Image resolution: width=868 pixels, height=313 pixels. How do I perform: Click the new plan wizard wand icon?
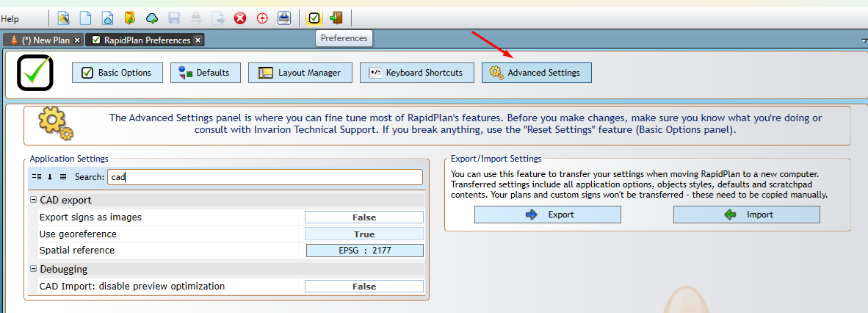tap(64, 18)
